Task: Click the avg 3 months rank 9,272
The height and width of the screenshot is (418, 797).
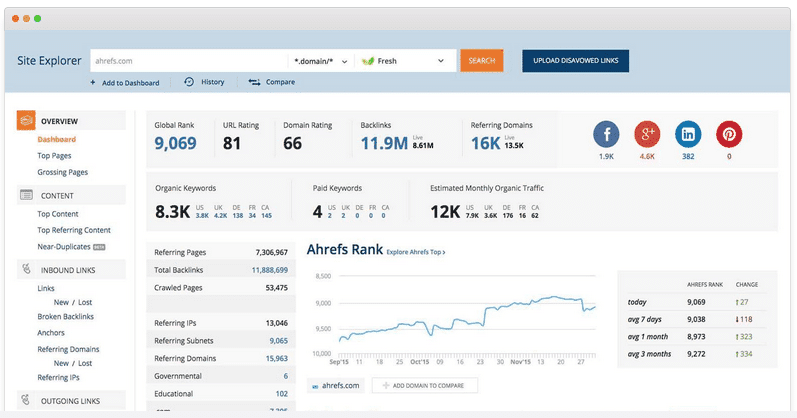Action: point(696,354)
